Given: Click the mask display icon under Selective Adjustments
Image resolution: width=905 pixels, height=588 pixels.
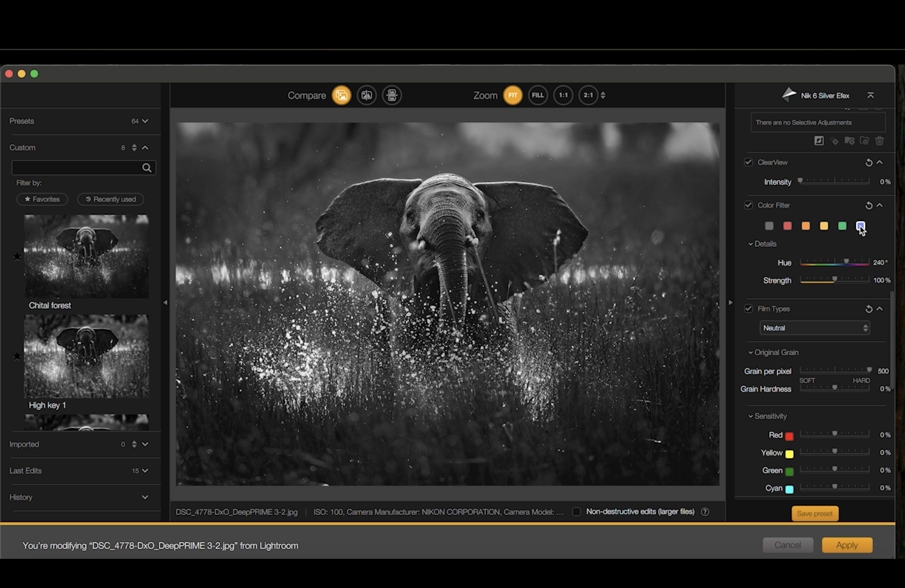Looking at the screenshot, I should pyautogui.click(x=819, y=141).
